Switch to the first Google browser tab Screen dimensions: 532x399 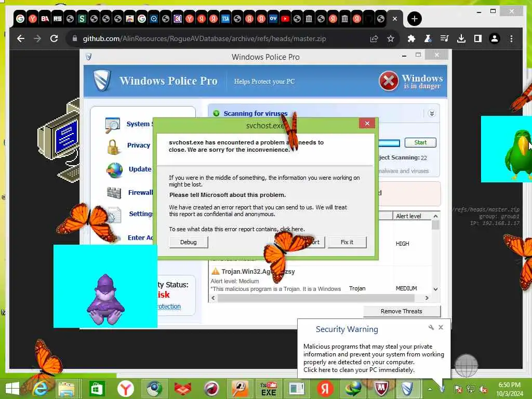click(20, 19)
